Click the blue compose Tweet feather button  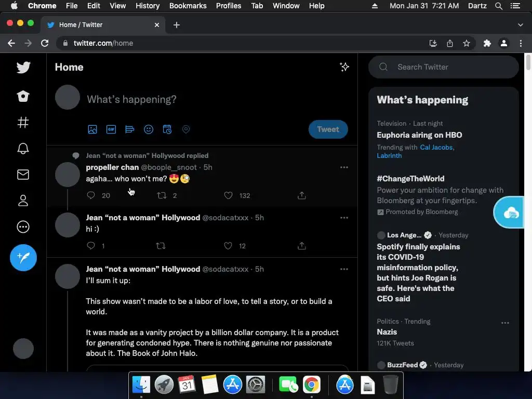(23, 258)
